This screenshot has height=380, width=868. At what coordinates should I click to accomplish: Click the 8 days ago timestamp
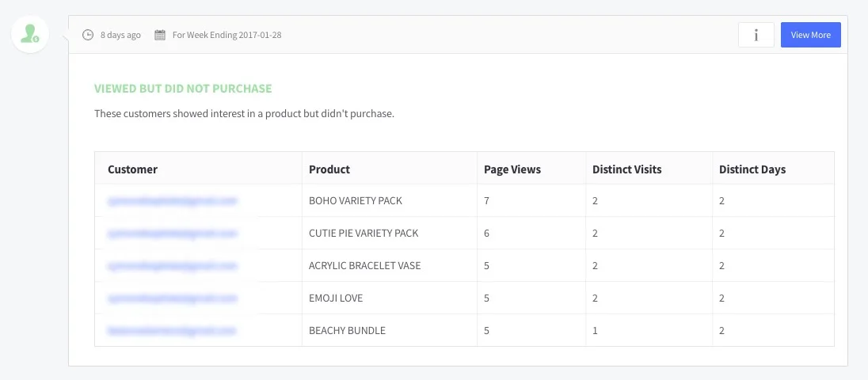[x=120, y=35]
